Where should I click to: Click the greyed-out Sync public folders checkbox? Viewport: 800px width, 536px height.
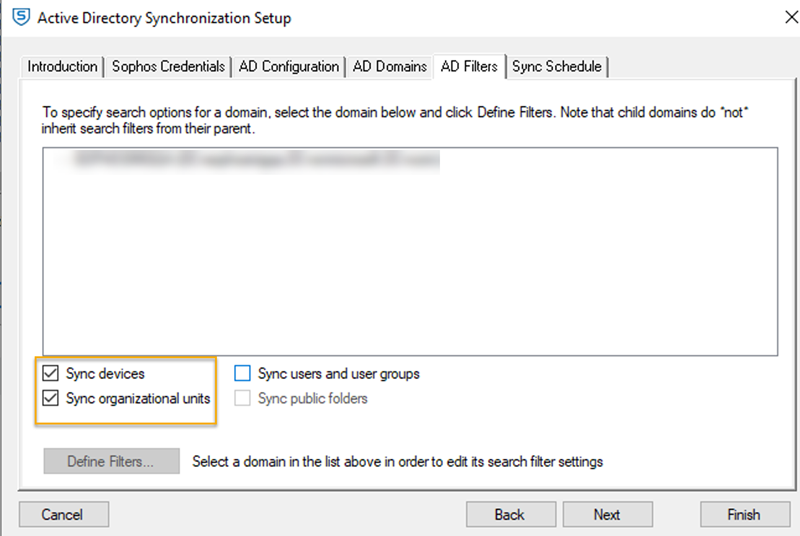[242, 399]
